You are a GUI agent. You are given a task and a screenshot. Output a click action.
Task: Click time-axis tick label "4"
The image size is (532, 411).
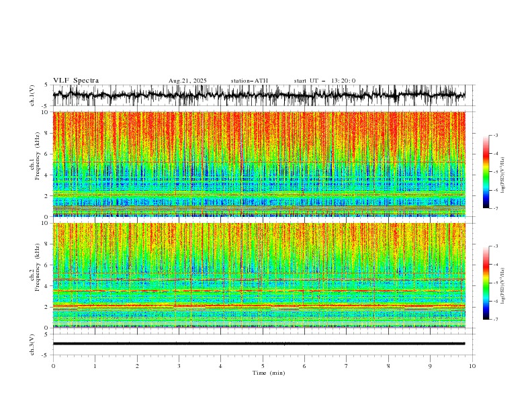click(x=221, y=366)
